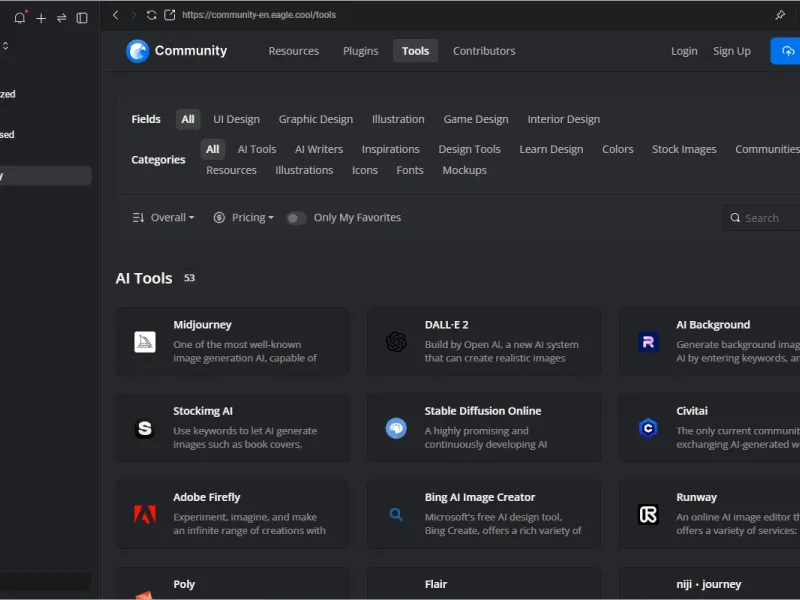Filter fields by Game Design
The image size is (800, 600).
(x=476, y=119)
